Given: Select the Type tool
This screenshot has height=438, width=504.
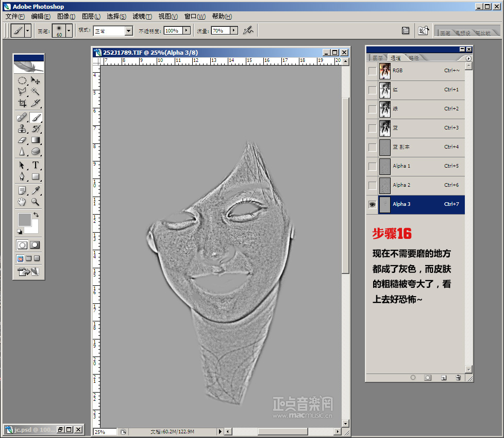Looking at the screenshot, I should tap(36, 165).
